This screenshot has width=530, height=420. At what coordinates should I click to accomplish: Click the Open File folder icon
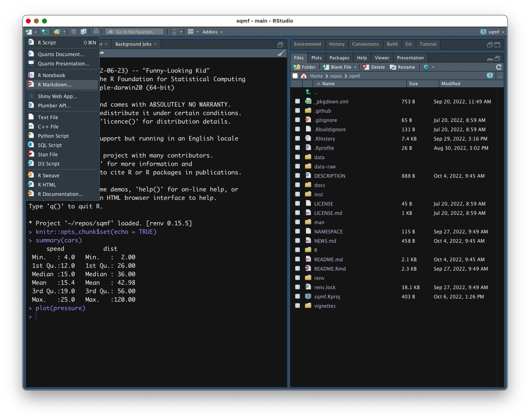pos(57,32)
